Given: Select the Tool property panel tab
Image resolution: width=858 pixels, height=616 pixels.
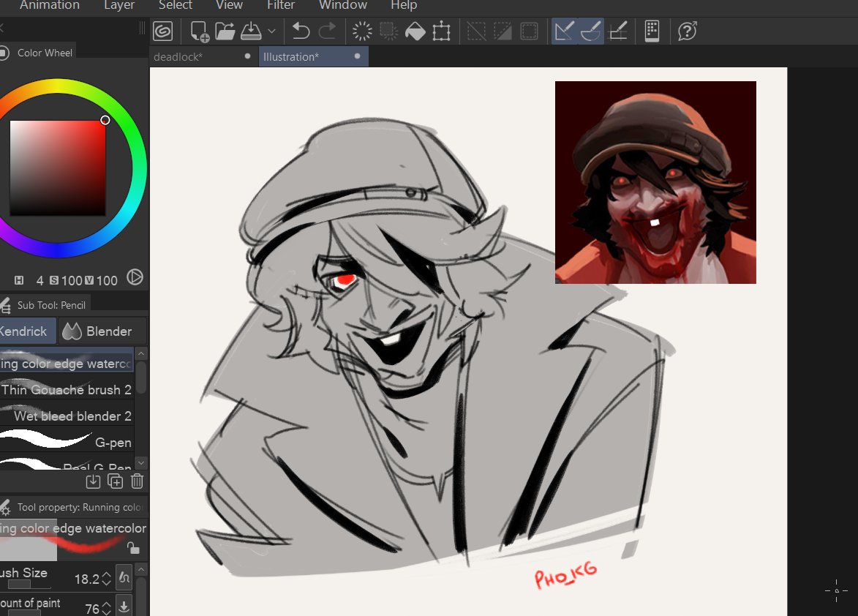Looking at the screenshot, I should click(72, 507).
